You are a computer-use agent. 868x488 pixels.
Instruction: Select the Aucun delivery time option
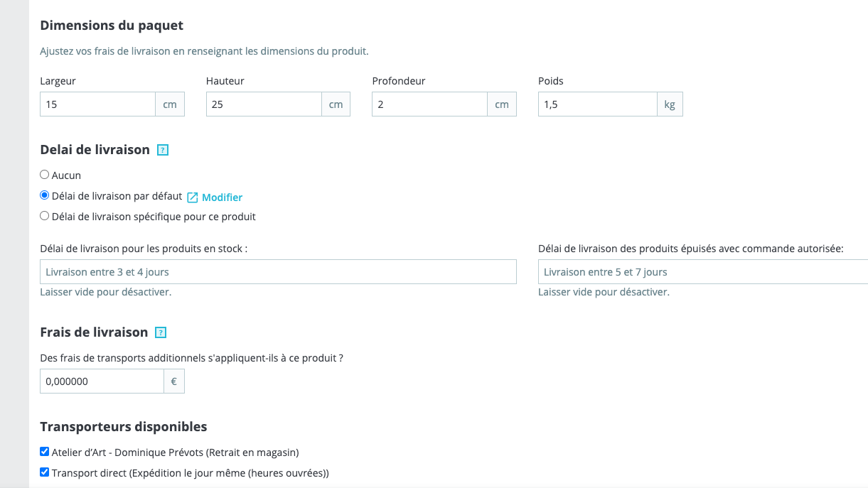45,175
